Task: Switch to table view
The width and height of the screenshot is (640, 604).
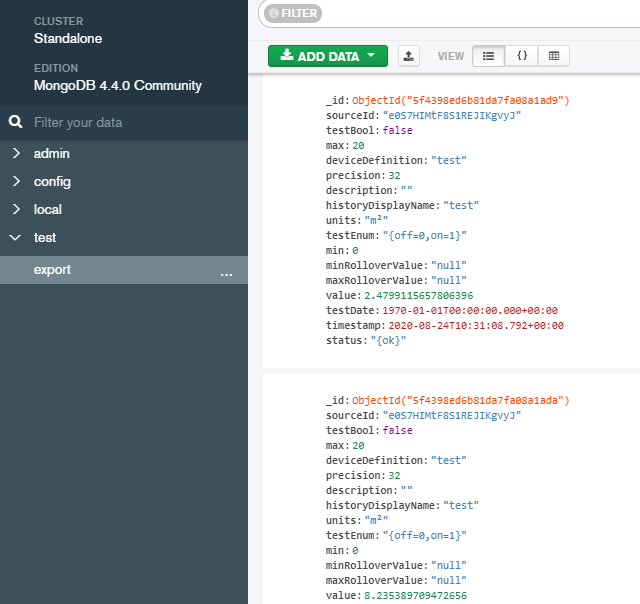Action: click(x=554, y=56)
